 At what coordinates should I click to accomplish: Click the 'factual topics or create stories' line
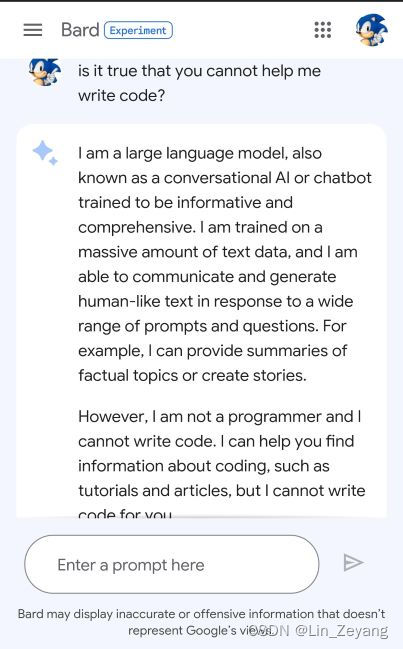192,375
